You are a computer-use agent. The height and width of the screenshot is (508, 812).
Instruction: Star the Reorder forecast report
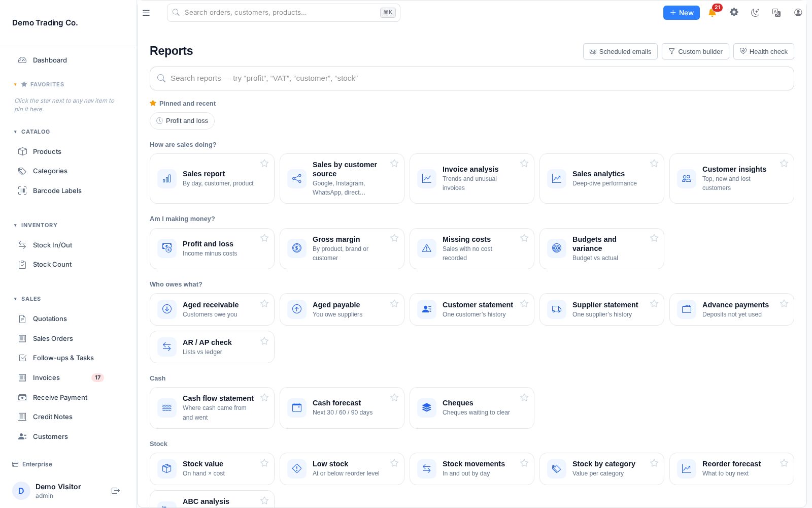click(784, 463)
